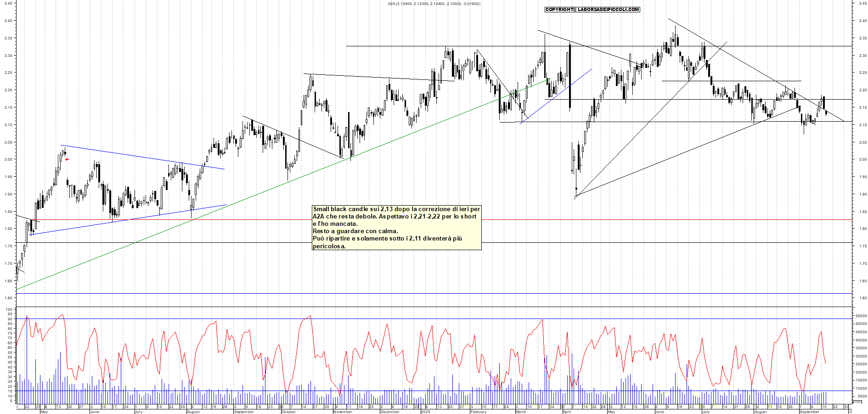Click the 40000 volume scale label
868x414 pixels.
tap(861, 340)
